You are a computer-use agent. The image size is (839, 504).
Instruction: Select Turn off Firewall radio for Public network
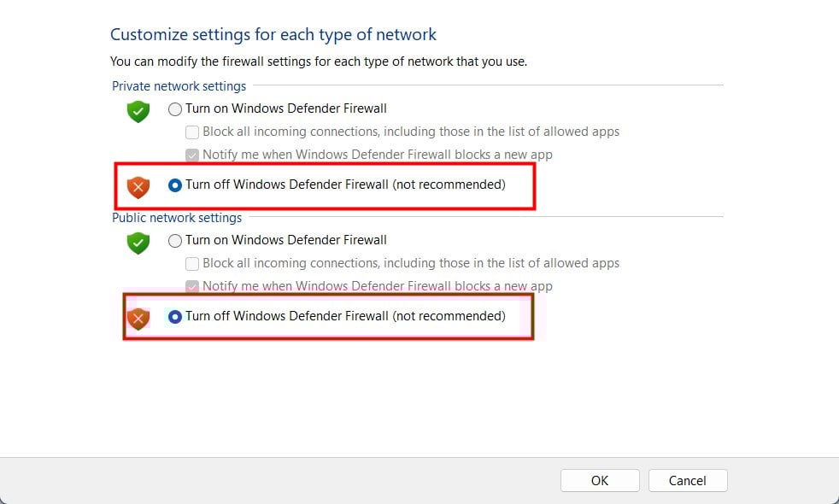point(175,317)
